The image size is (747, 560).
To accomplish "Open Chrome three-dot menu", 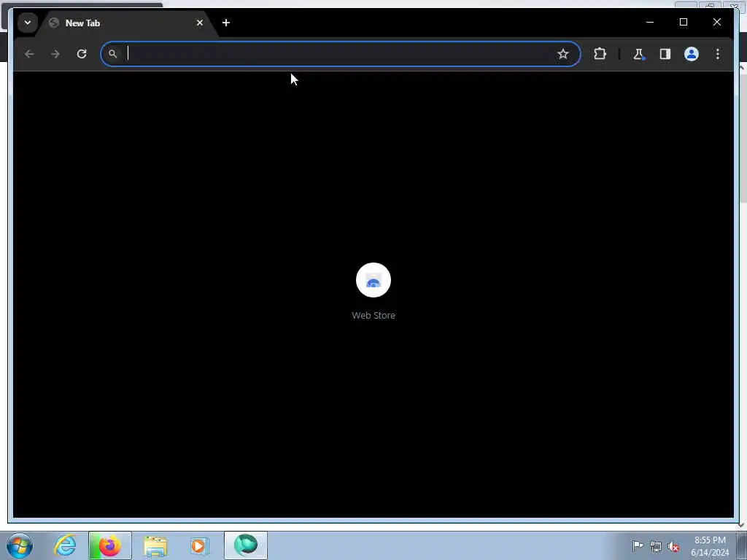I will point(718,54).
